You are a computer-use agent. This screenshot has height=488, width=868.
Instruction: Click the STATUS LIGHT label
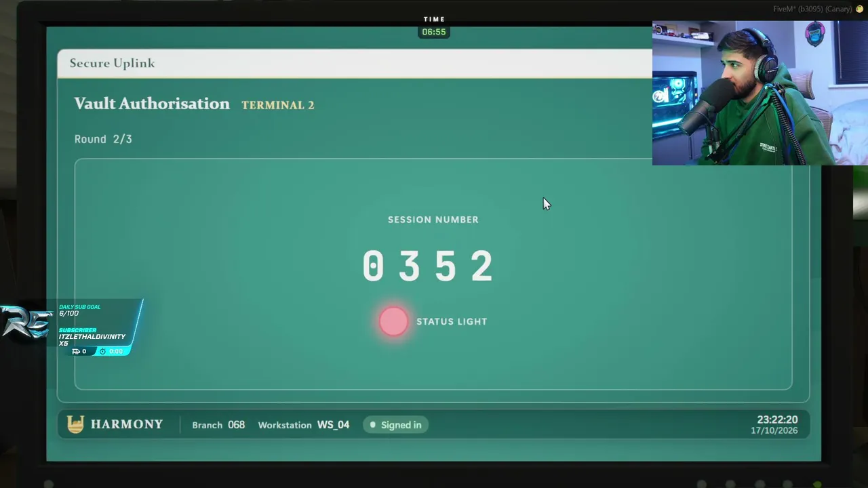click(x=452, y=321)
